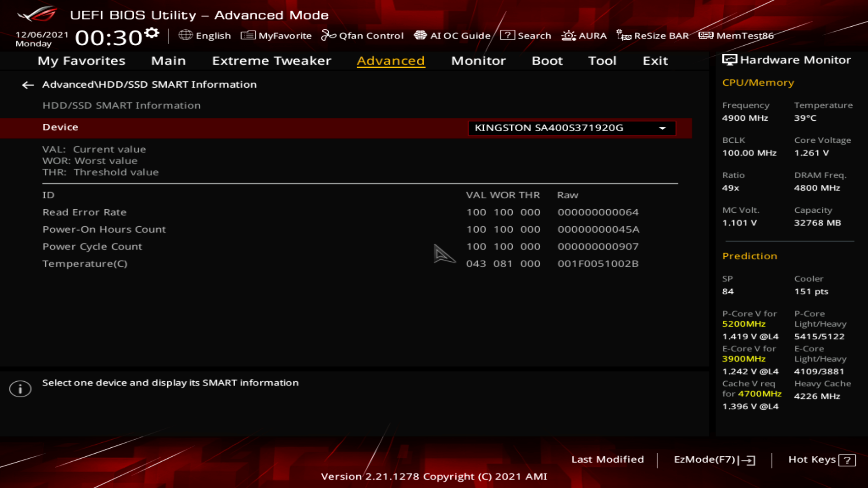Open My Favorites tab
The image size is (868, 488).
81,61
